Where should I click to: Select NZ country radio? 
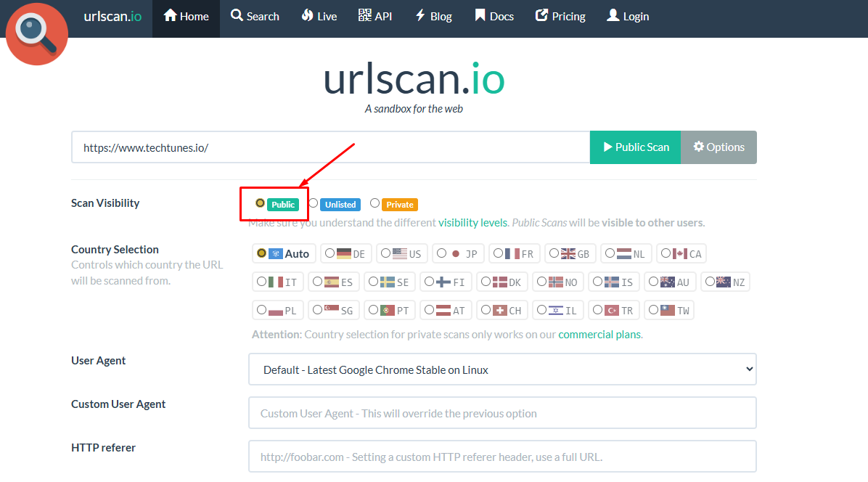point(711,281)
